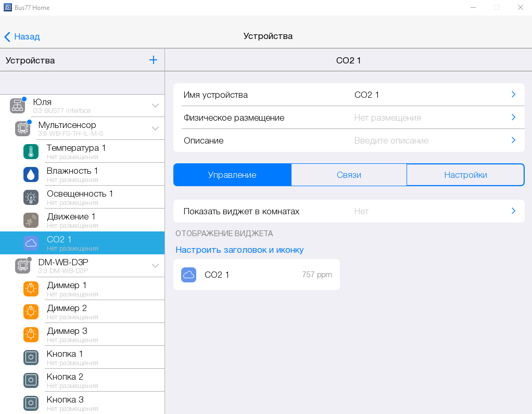Collapse the DM-WB-D3P device group

[155, 266]
